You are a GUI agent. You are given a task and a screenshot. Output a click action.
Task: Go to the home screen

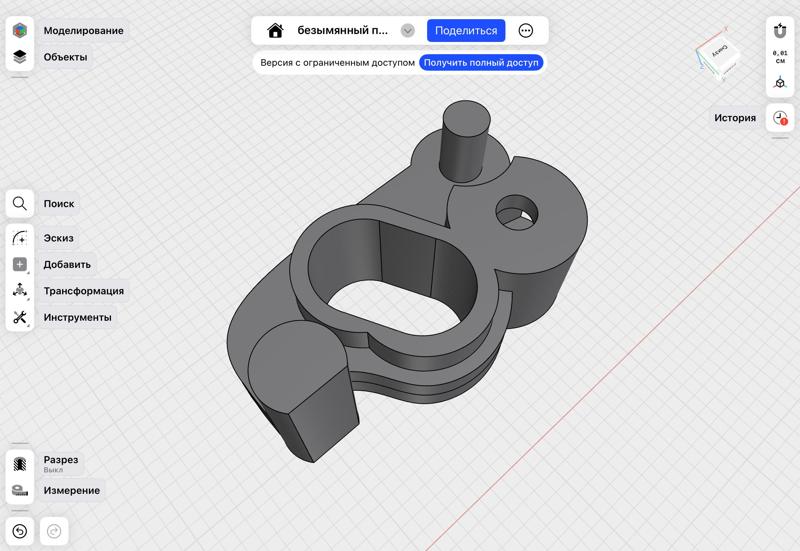[x=275, y=31]
